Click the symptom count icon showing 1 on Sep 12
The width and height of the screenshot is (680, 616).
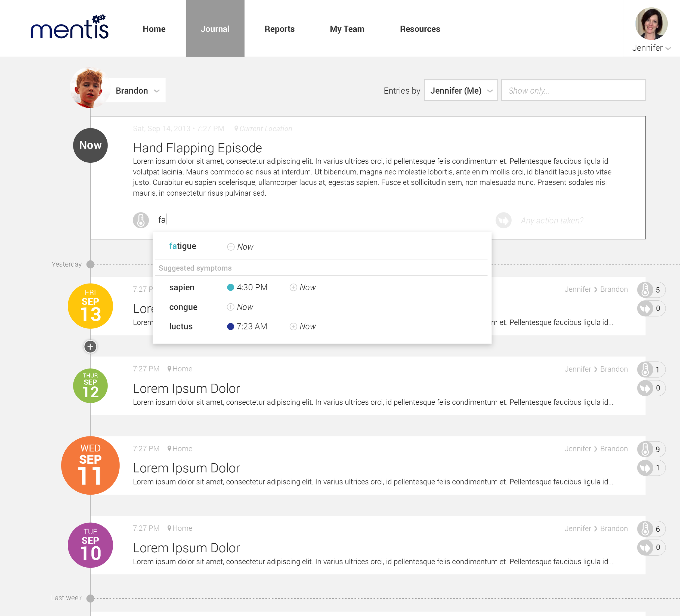coord(645,369)
